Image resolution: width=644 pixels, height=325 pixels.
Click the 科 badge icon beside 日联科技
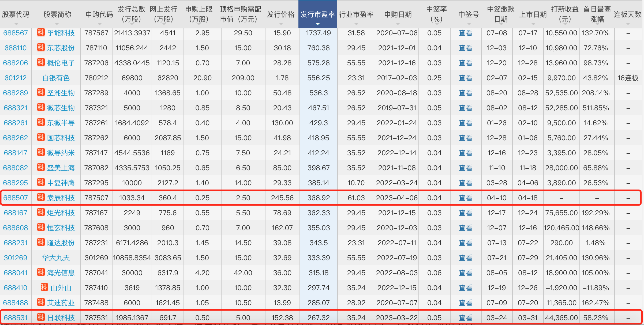tap(41, 318)
